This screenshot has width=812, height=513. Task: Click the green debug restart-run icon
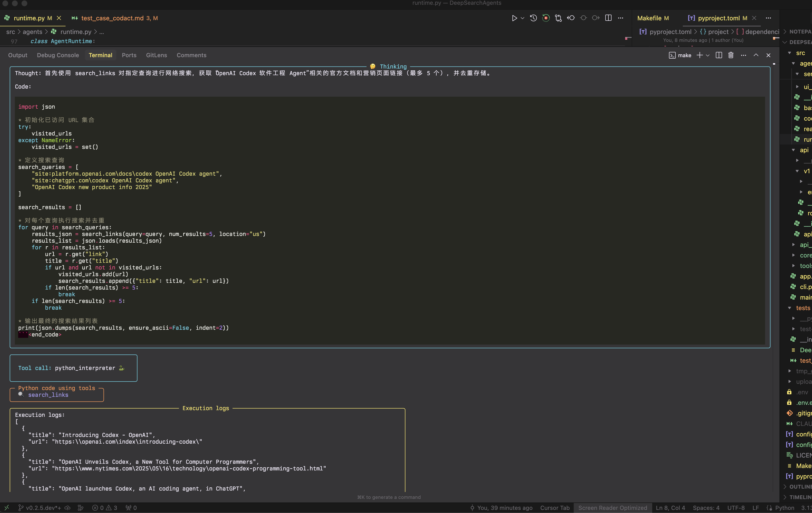point(546,18)
